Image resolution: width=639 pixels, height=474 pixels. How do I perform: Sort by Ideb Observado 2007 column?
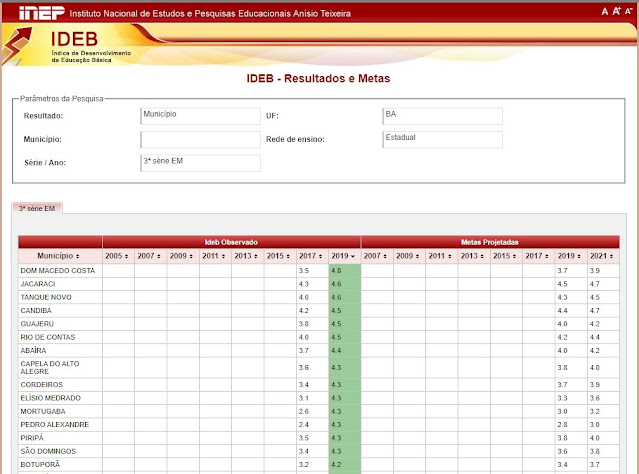pyautogui.click(x=150, y=256)
